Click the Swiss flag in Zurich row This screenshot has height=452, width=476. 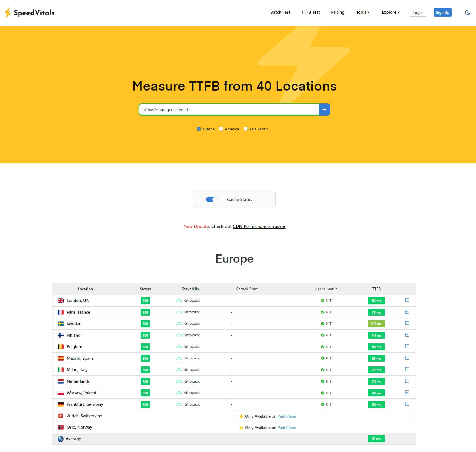pyautogui.click(x=61, y=416)
